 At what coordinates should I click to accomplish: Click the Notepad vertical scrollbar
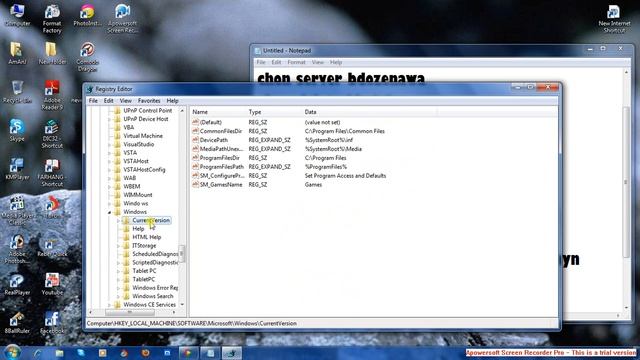(627, 182)
